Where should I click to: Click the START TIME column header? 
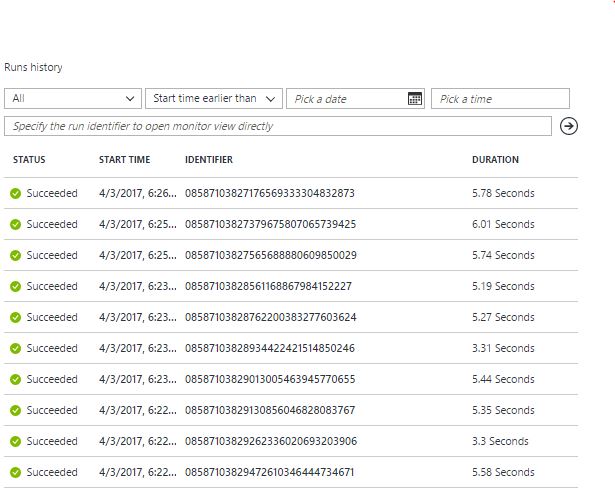click(124, 160)
